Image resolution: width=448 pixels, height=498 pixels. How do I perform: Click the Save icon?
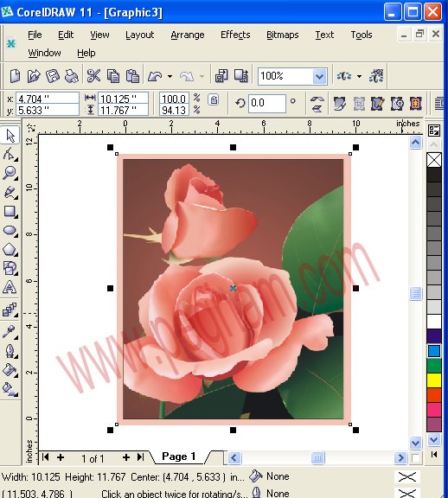[x=53, y=76]
